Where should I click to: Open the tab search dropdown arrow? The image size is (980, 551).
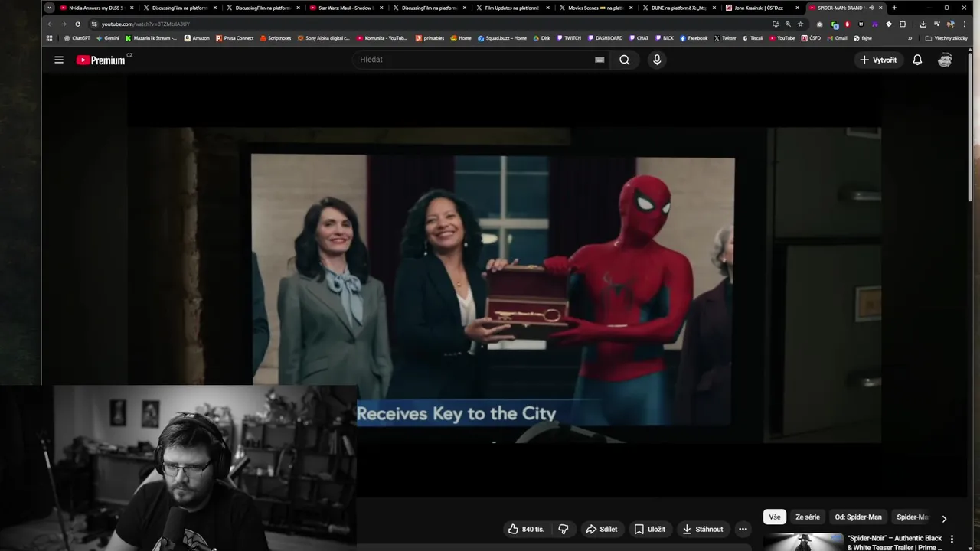(49, 8)
